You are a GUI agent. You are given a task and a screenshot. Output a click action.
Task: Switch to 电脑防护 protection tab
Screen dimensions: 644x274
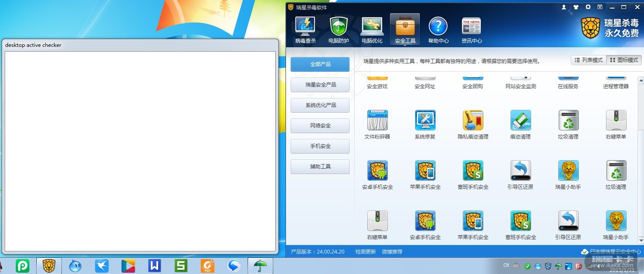[x=338, y=30]
